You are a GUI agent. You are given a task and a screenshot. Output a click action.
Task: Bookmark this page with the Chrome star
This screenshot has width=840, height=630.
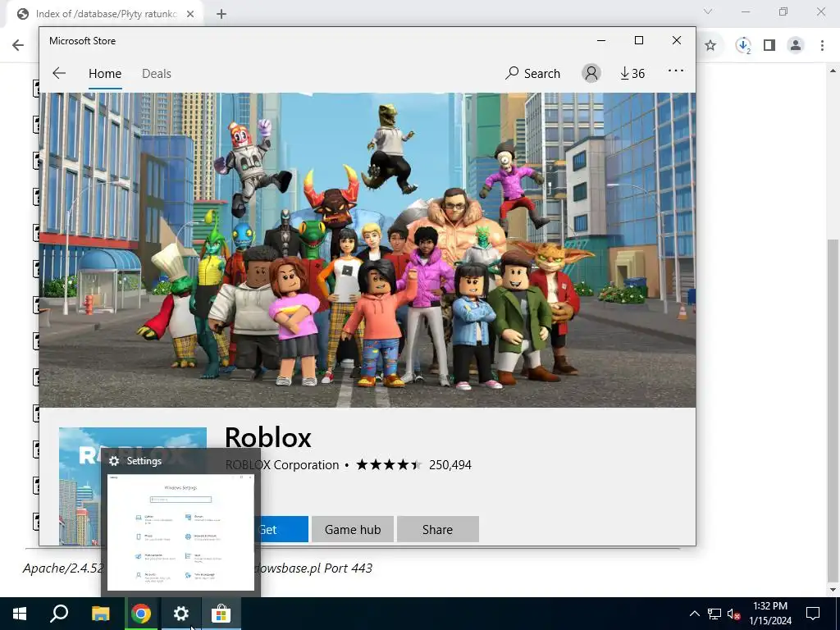(710, 46)
